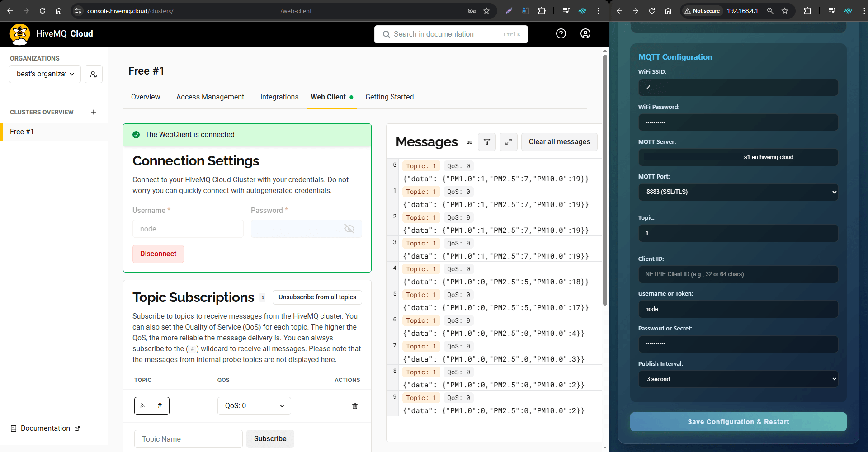The height and width of the screenshot is (452, 868).
Task: Click the Disconnect button
Action: [x=158, y=254]
